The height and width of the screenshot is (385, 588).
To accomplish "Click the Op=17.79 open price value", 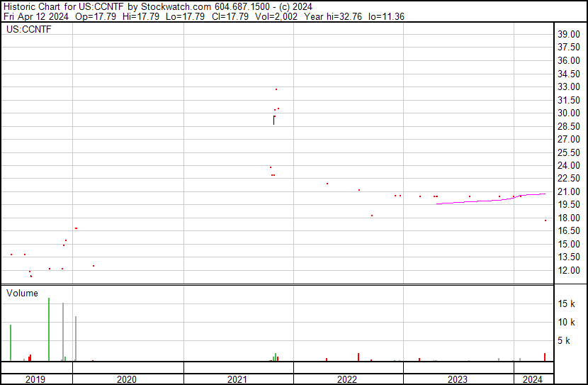I will click(x=96, y=16).
